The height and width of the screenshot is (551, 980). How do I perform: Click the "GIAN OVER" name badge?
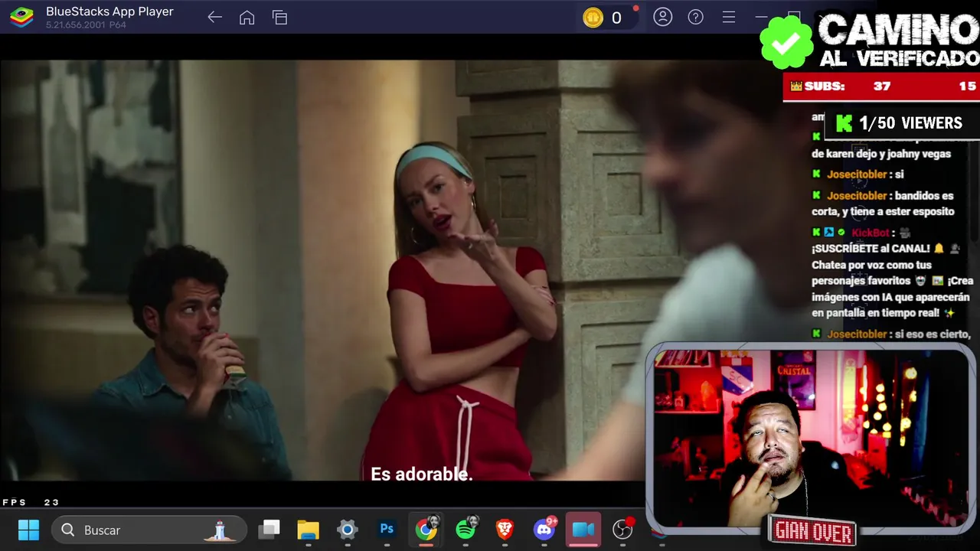click(813, 531)
